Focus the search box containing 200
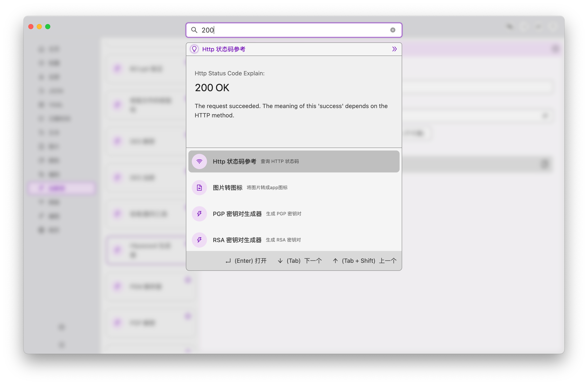588x385 pixels. coord(294,30)
